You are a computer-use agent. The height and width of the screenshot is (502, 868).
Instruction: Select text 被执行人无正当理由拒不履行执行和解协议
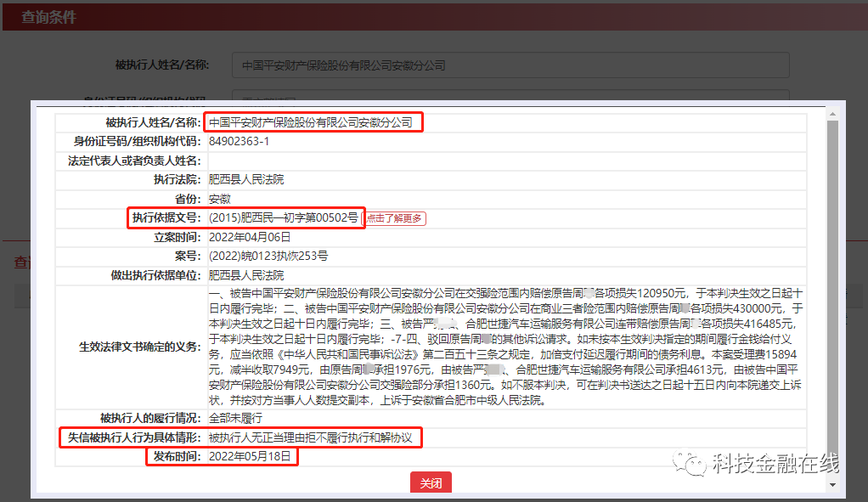(x=311, y=437)
